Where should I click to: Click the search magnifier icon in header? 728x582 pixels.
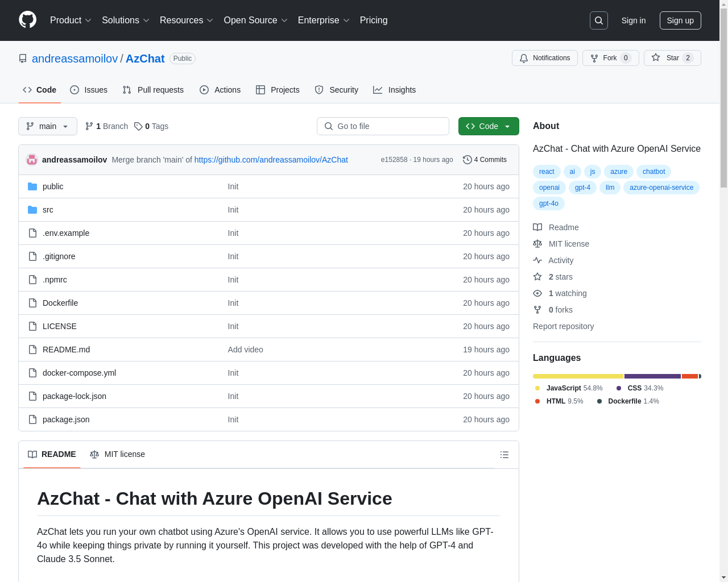pyautogui.click(x=599, y=20)
